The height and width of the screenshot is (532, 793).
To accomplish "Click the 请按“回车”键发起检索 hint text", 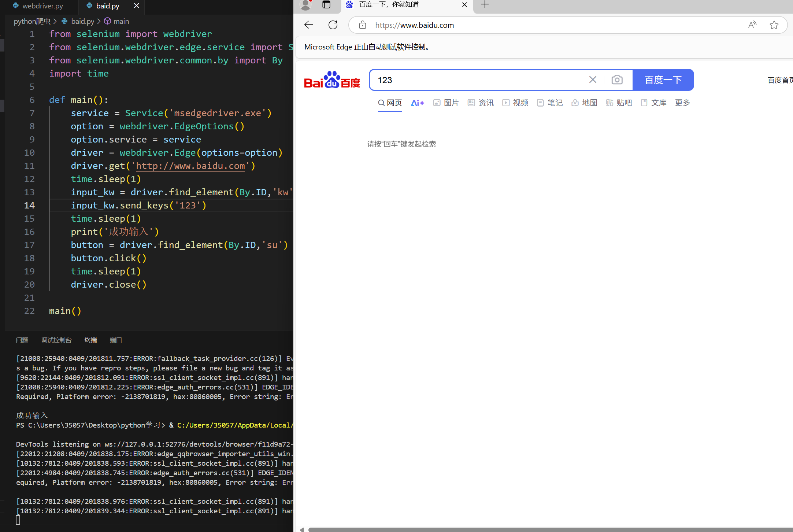I will (401, 144).
